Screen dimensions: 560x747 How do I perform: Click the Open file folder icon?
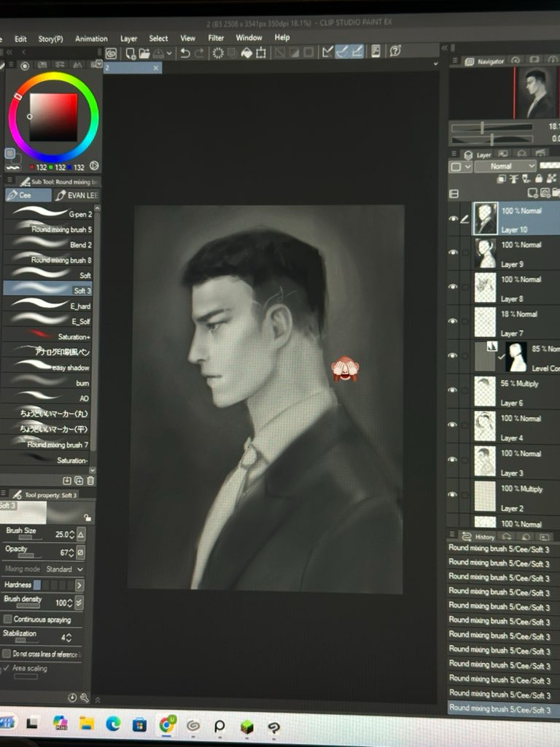[144, 53]
